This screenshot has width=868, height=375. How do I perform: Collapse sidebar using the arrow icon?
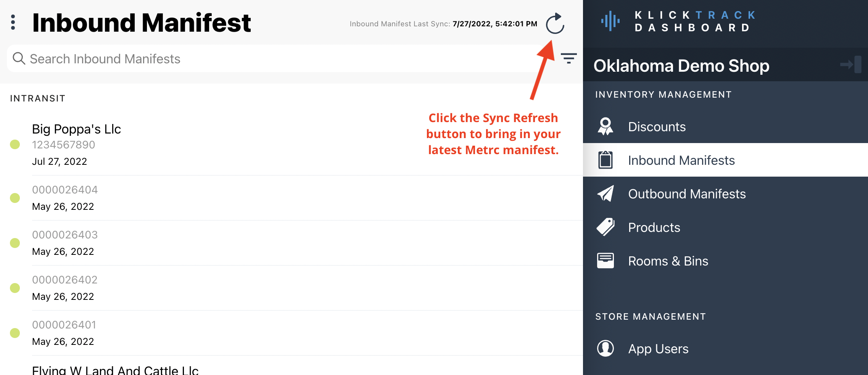tap(850, 64)
